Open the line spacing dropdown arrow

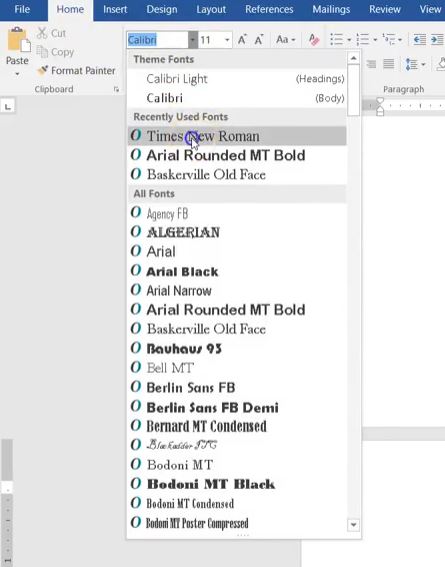423,65
